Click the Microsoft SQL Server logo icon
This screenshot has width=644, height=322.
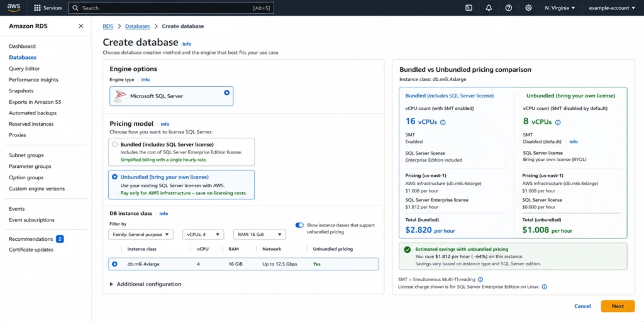(x=120, y=96)
